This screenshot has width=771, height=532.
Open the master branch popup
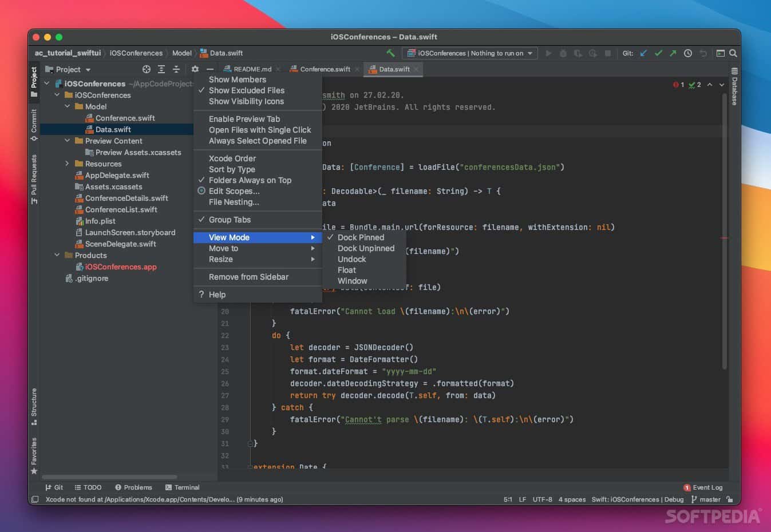(706, 499)
